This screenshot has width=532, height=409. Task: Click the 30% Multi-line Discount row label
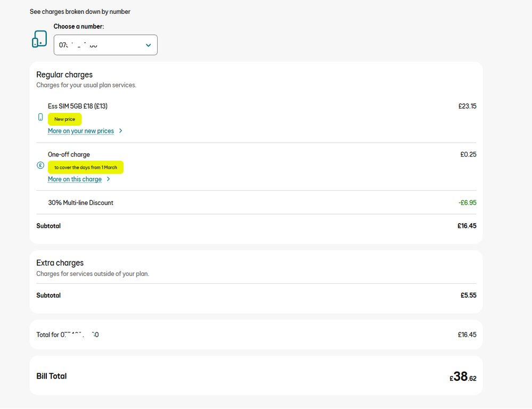pyautogui.click(x=80, y=203)
